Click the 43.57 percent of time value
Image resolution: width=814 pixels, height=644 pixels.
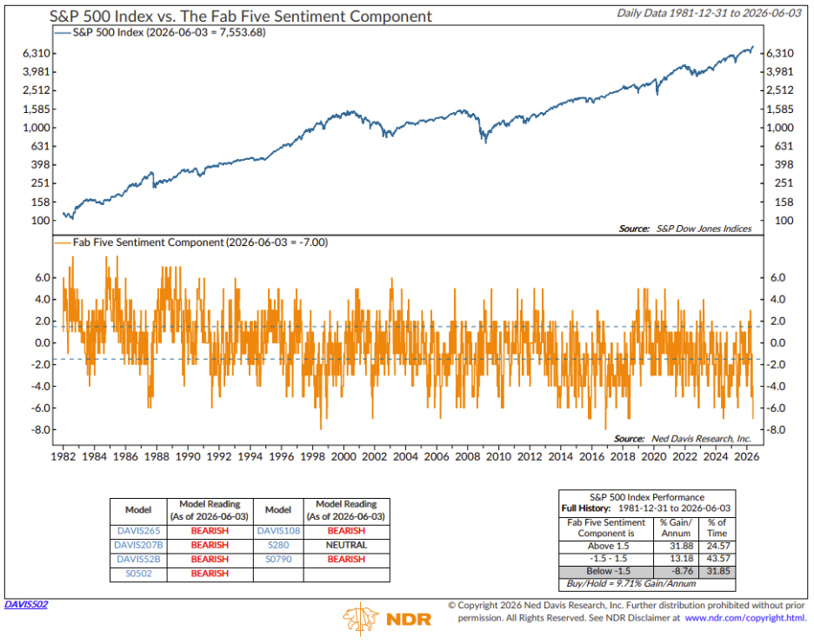pyautogui.click(x=718, y=558)
